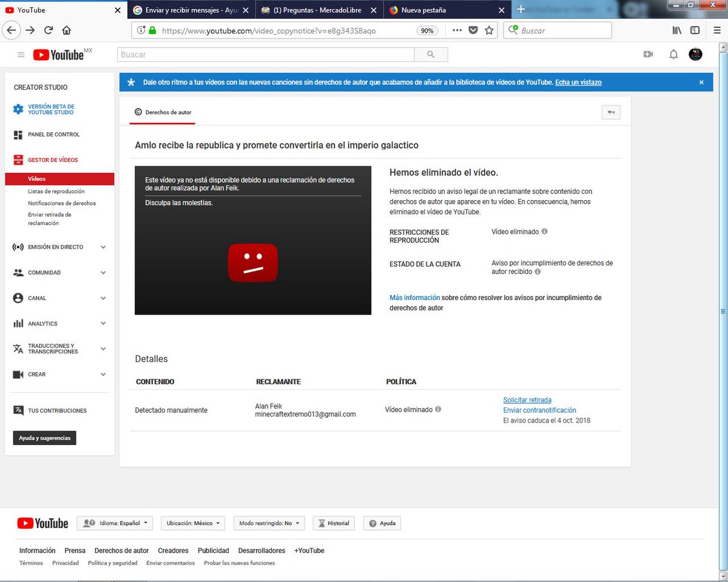Open the notifications bell
The width and height of the screenshot is (728, 582).
(673, 55)
